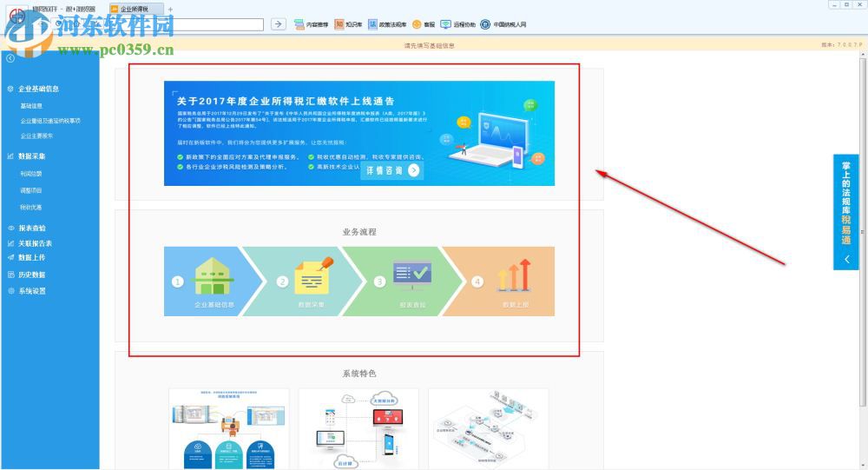This screenshot has width=868, height=470.
Task: Select 调整项目 sidebar item
Action: (31, 190)
